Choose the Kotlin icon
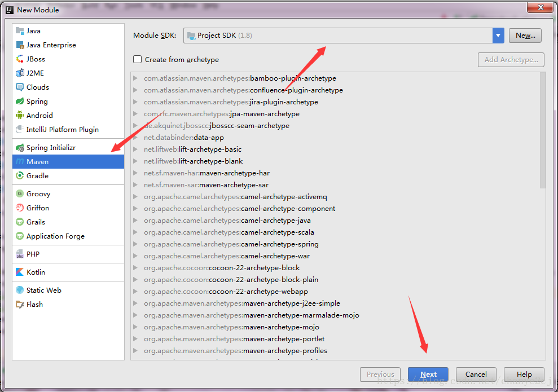The height and width of the screenshot is (392, 558). coord(20,272)
